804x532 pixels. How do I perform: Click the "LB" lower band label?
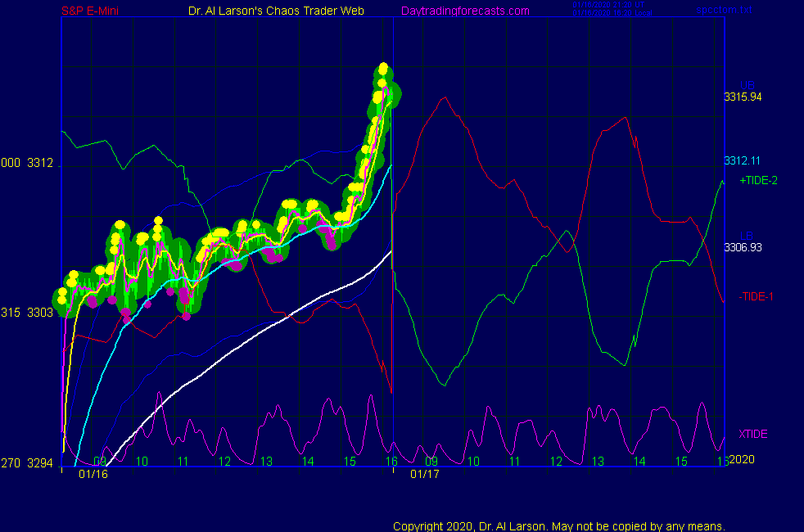(x=746, y=236)
